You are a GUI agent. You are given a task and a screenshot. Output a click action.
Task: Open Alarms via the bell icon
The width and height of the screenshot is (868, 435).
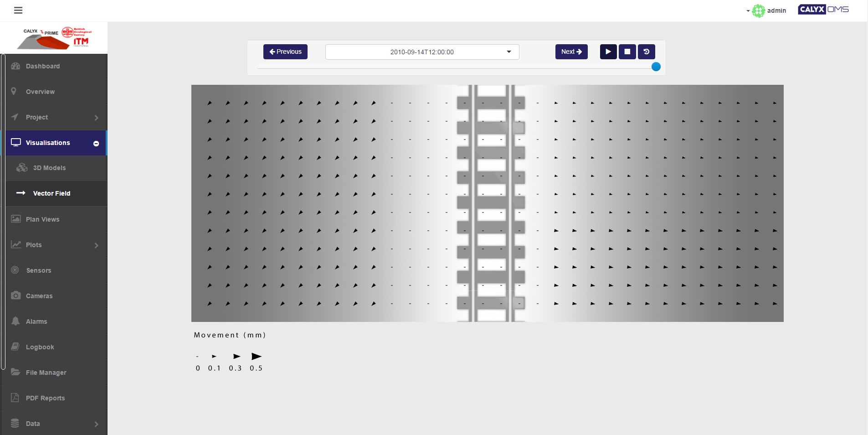point(15,321)
